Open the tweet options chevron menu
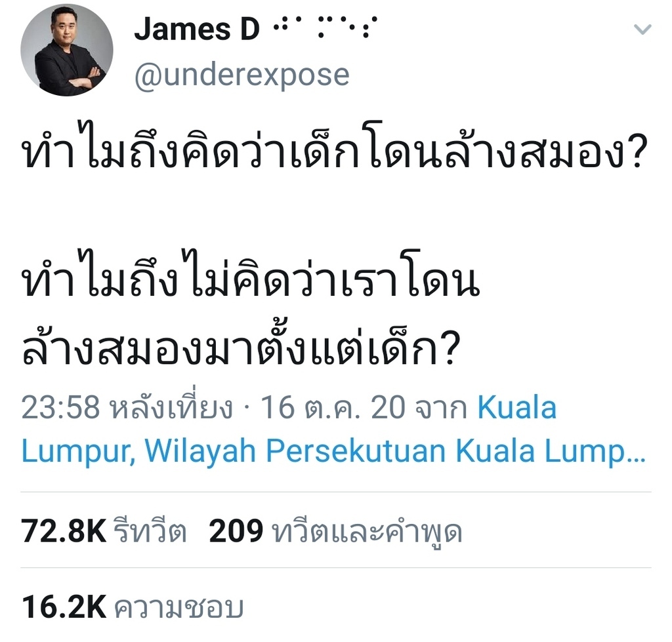672x642 pixels. 642,29
